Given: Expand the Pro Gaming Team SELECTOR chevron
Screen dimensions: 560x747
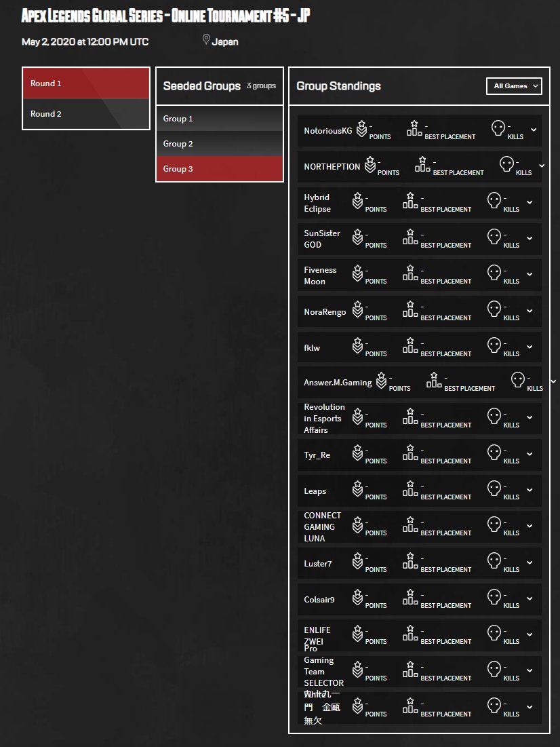Looking at the screenshot, I should [x=529, y=671].
